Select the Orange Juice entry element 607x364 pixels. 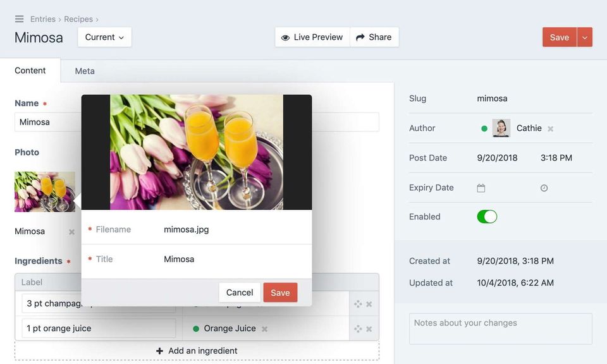click(230, 329)
